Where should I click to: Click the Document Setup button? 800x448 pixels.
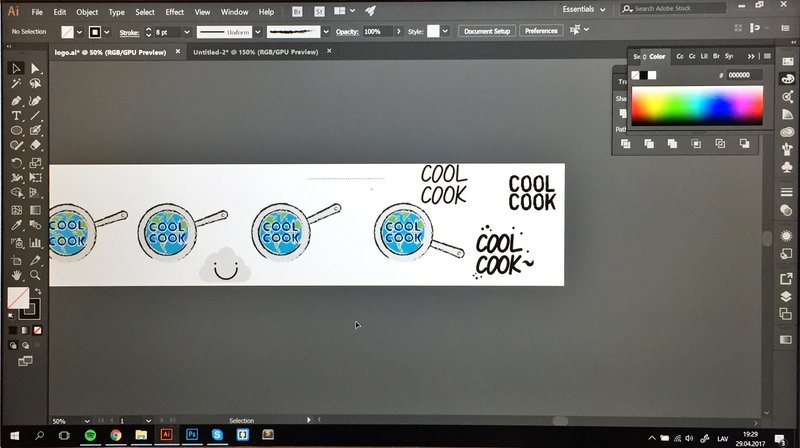(x=486, y=31)
